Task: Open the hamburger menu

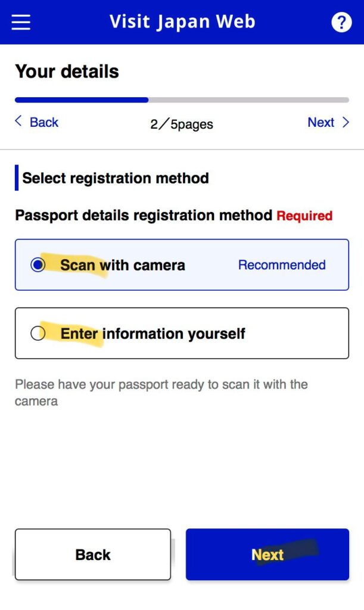Action: (21, 22)
